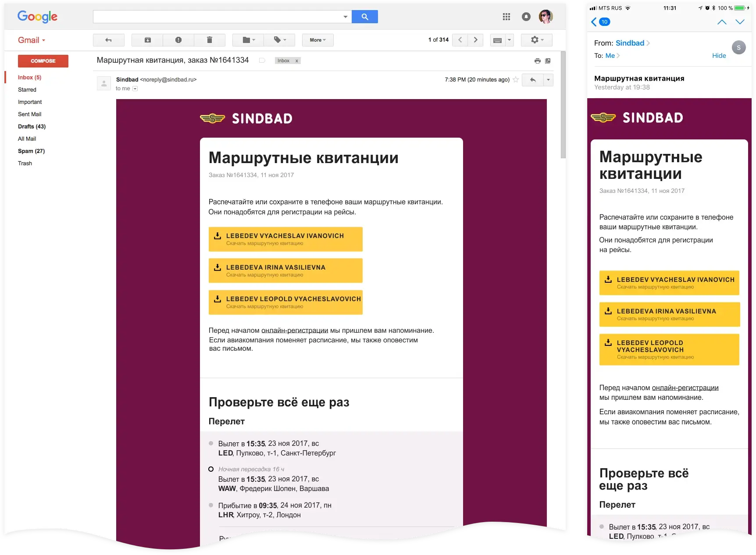756x555 pixels.
Task: Go to previous message with the up chevron
Action: (722, 22)
